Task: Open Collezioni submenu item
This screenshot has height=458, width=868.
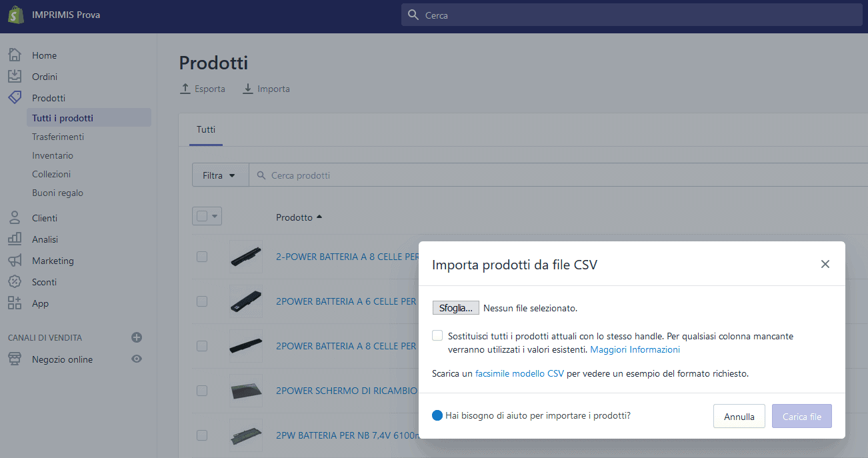Action: click(x=51, y=174)
